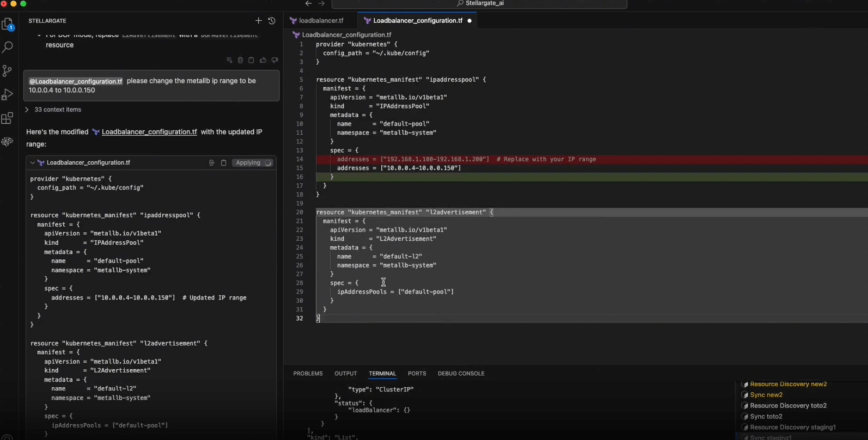Give thumbs up to previous response

click(263, 60)
